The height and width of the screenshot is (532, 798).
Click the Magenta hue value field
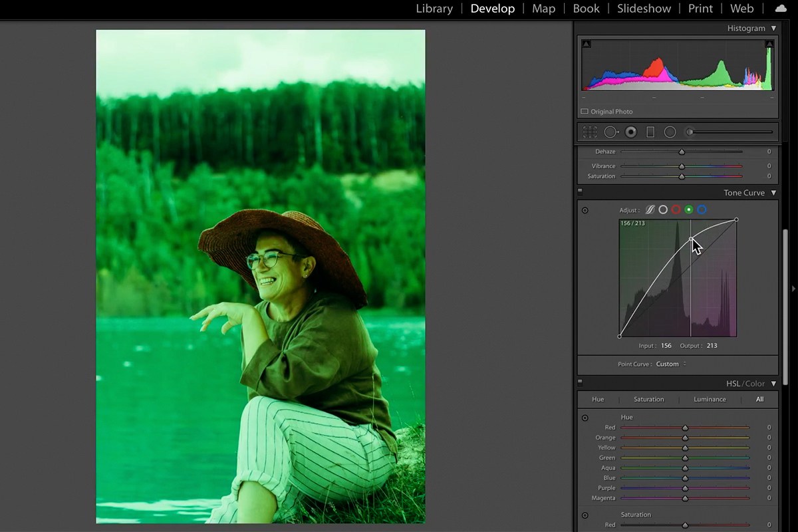769,498
